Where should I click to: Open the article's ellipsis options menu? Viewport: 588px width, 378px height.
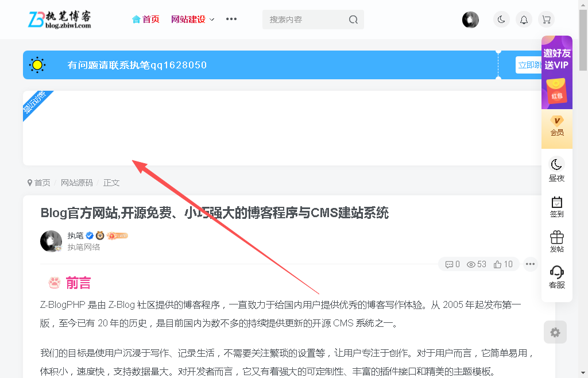point(530,264)
